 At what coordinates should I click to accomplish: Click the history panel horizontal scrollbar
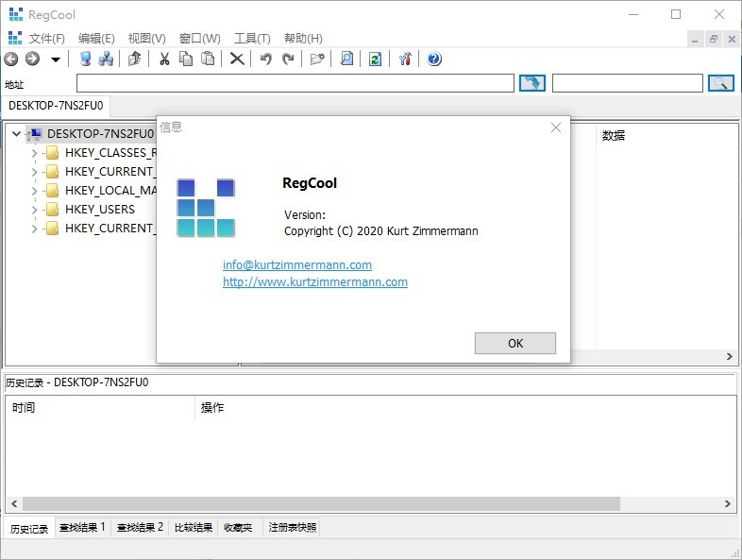click(321, 503)
